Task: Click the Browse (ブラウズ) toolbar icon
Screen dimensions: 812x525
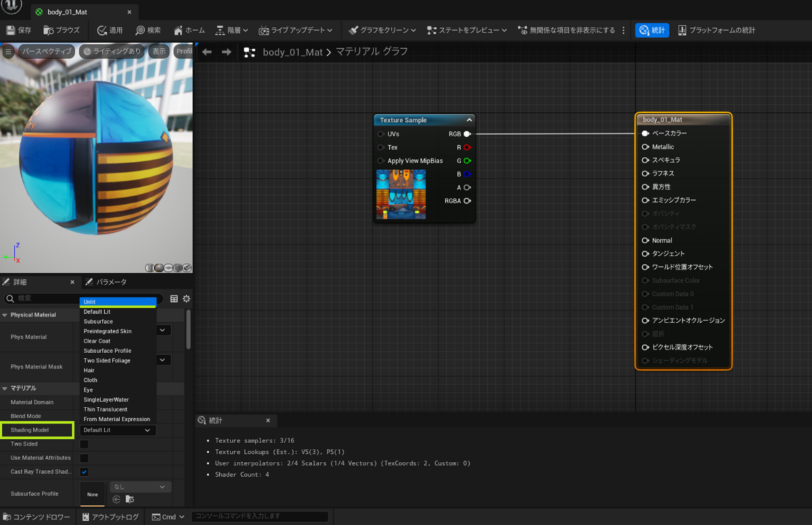Action: pyautogui.click(x=61, y=30)
